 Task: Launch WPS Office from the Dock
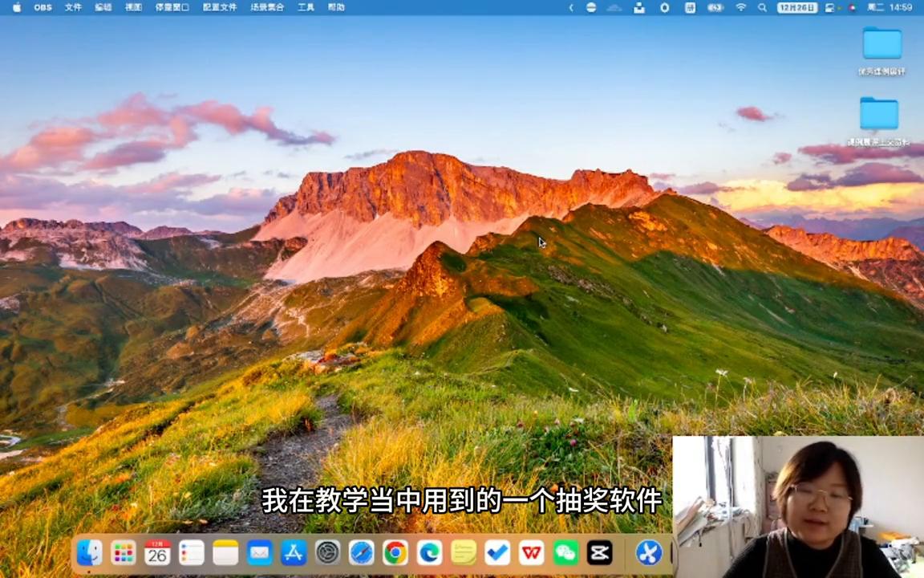click(x=531, y=553)
